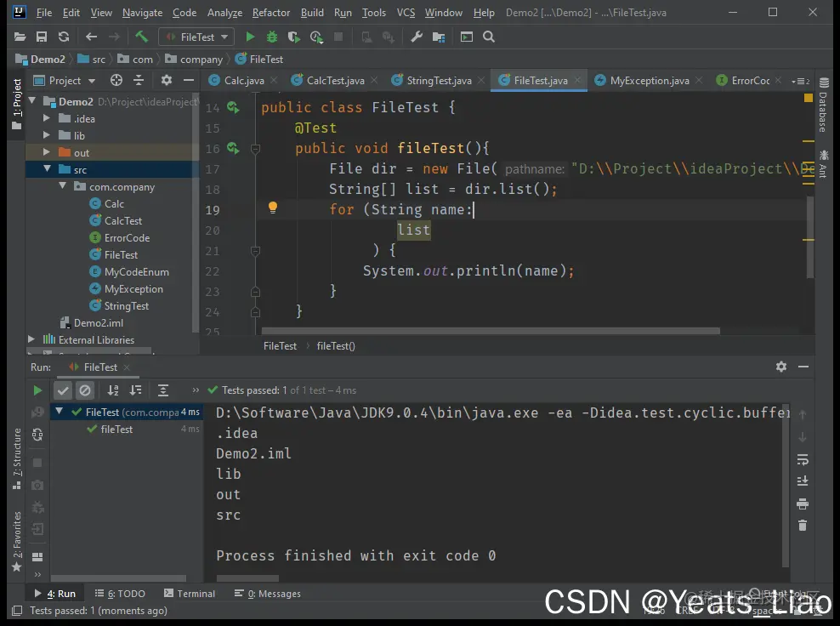Viewport: 840px width, 626px height.
Task: Locate current file with the crosshair icon
Action: [x=116, y=81]
